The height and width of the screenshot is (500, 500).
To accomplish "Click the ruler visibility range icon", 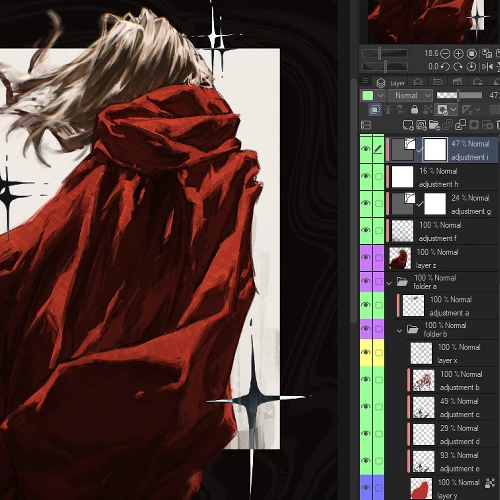I will pyautogui.click(x=467, y=110).
